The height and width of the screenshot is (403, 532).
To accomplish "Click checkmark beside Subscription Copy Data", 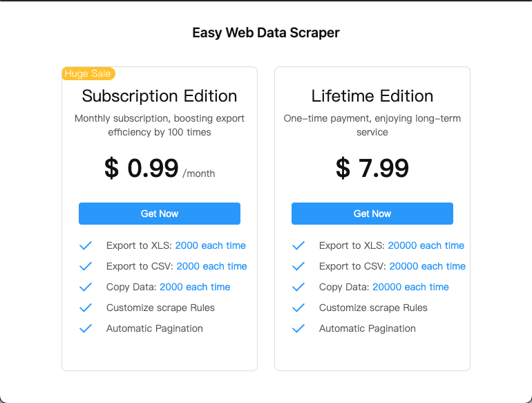I will point(86,287).
